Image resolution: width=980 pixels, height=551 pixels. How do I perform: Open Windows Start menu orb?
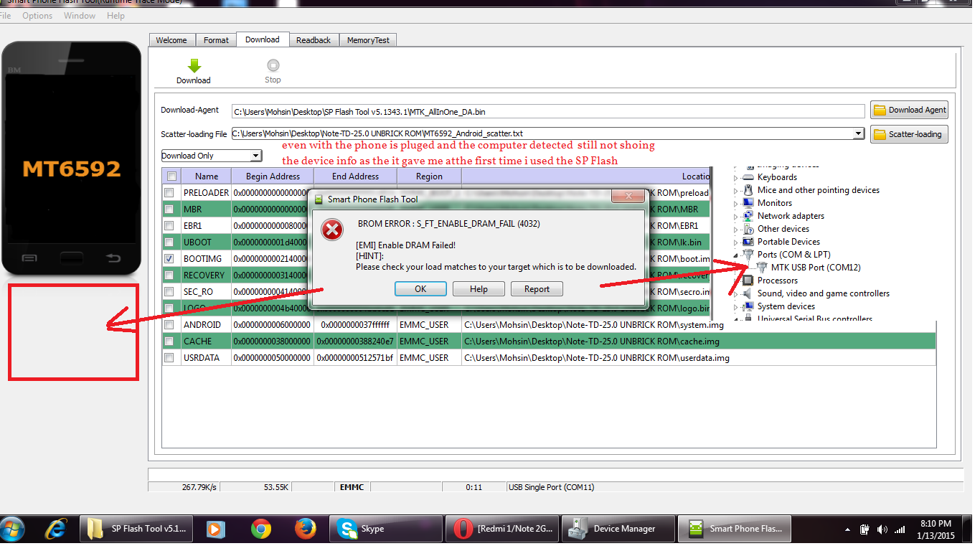[x=12, y=529]
